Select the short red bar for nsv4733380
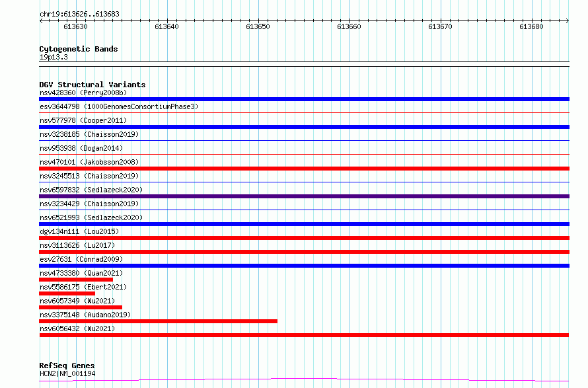 coord(76,280)
